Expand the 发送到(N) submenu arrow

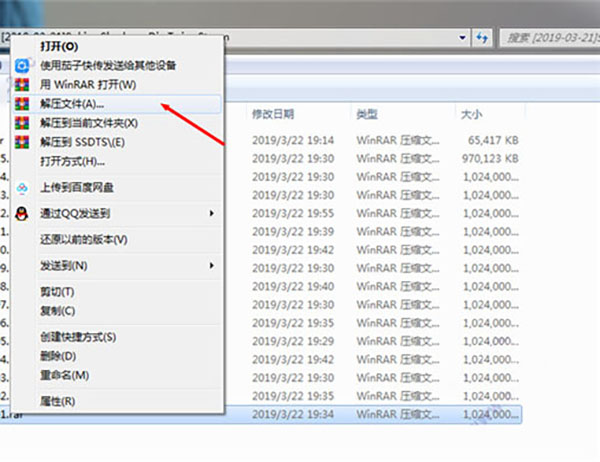coord(211,265)
